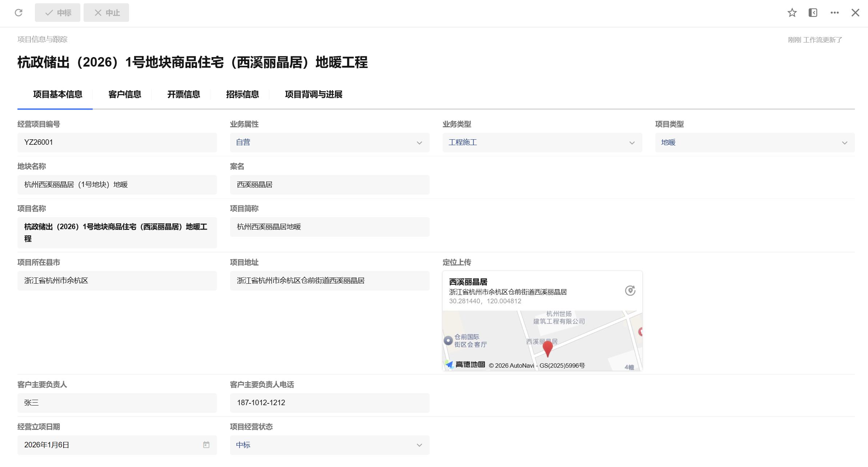Collapse the side panel
The height and width of the screenshot is (467, 868).
[813, 12]
